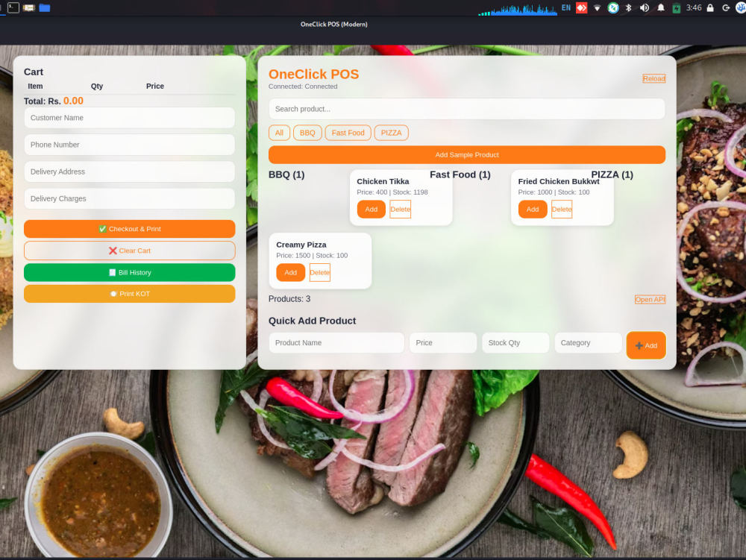The height and width of the screenshot is (560, 746).
Task: Show notifications via the bell icon
Action: click(661, 7)
